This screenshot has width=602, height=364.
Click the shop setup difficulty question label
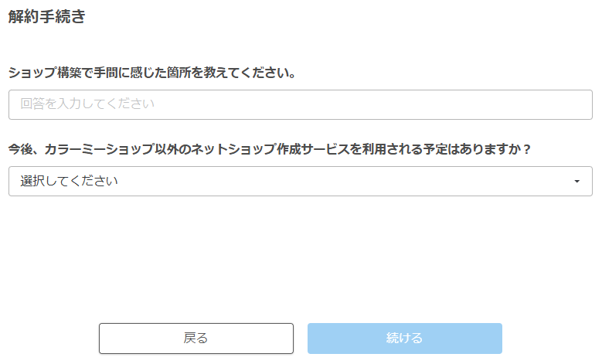point(152,73)
